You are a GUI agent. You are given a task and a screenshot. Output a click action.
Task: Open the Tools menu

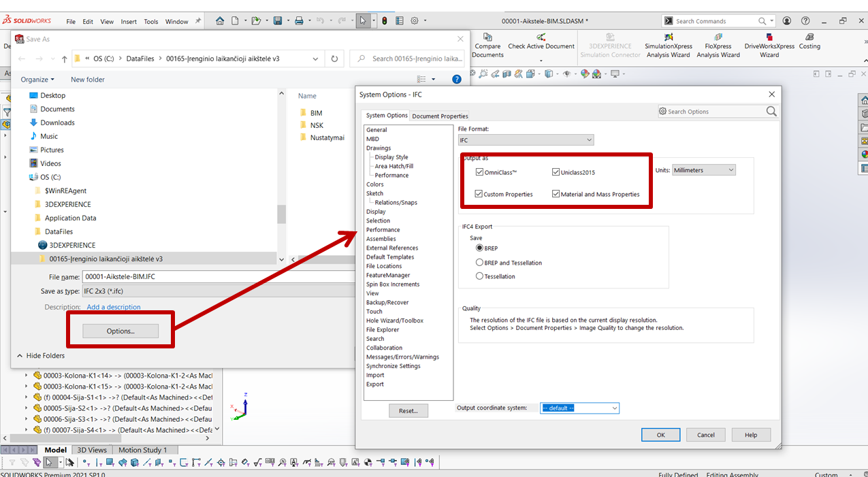point(151,22)
